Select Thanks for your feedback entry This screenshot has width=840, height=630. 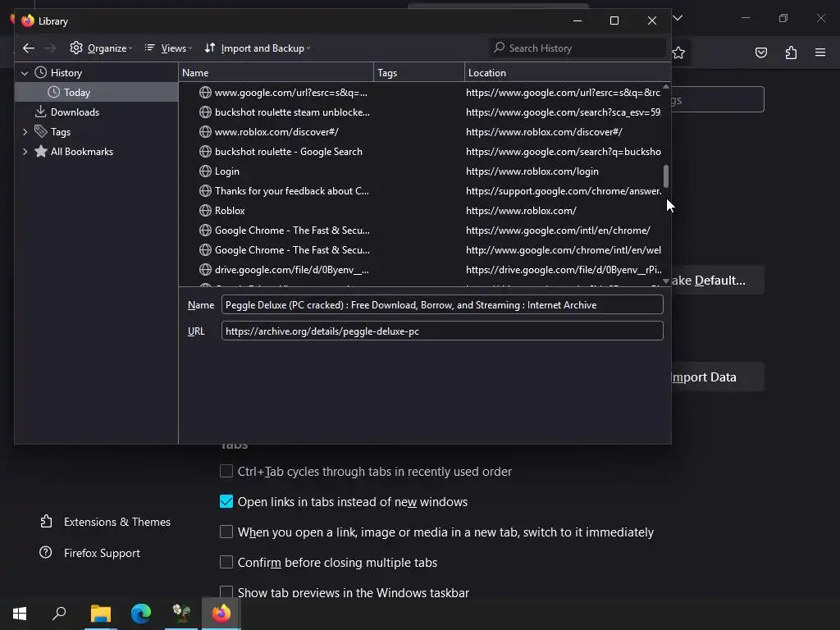coord(421,190)
